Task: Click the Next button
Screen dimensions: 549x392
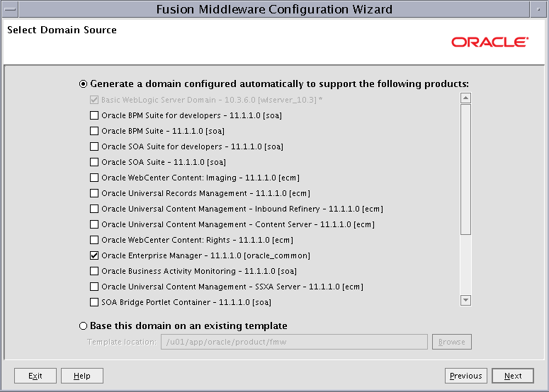Action: click(x=513, y=376)
